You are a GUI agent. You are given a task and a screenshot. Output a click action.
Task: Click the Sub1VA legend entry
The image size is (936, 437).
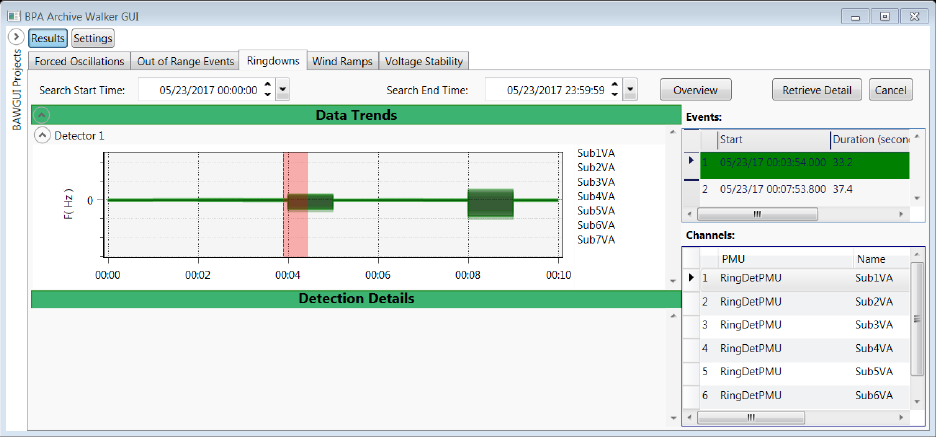[x=596, y=152]
